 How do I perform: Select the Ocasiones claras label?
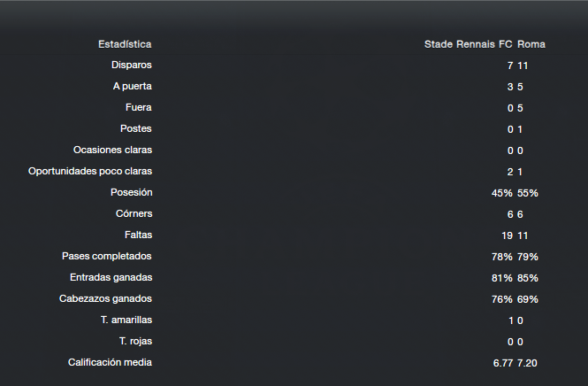click(x=112, y=150)
